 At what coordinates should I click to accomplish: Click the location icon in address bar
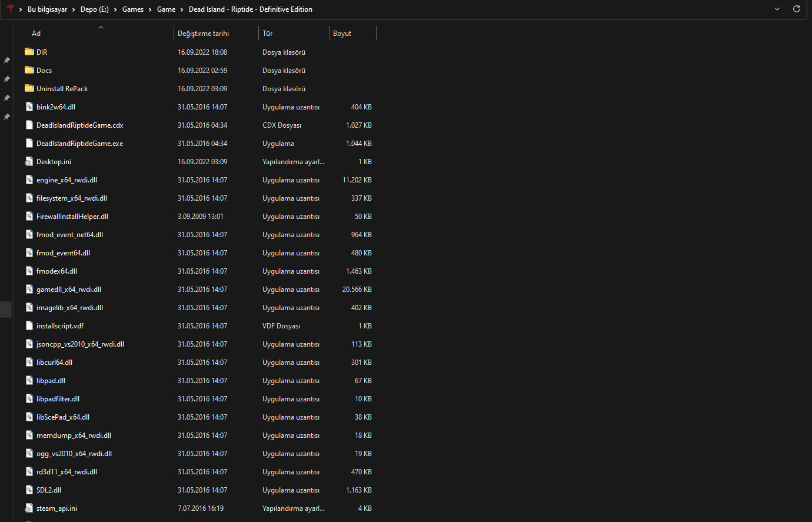tap(10, 9)
